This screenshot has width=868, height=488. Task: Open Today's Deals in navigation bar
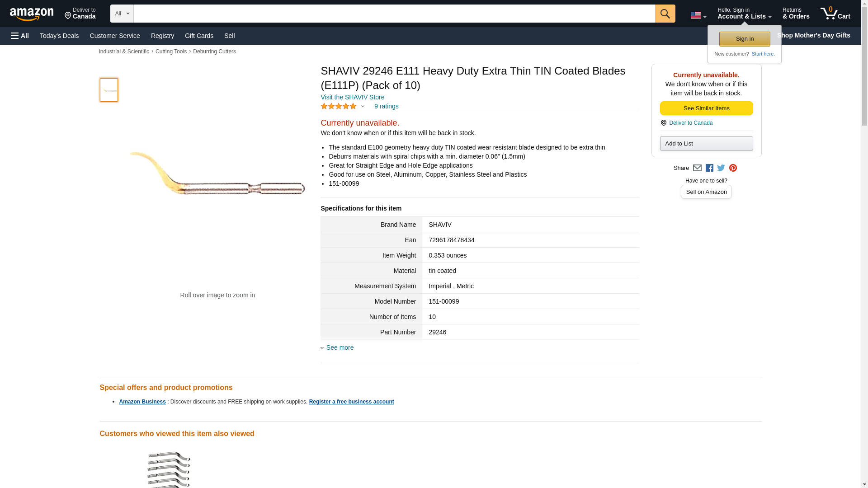[x=59, y=36]
